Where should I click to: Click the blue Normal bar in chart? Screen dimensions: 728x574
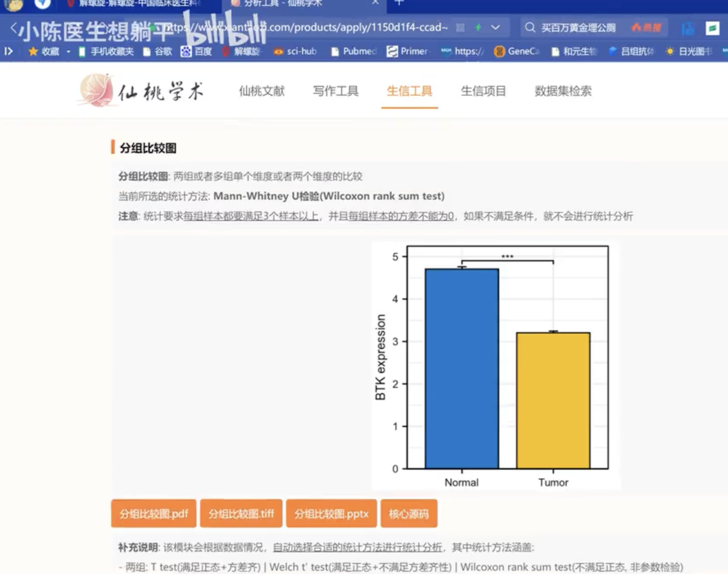[462, 368]
